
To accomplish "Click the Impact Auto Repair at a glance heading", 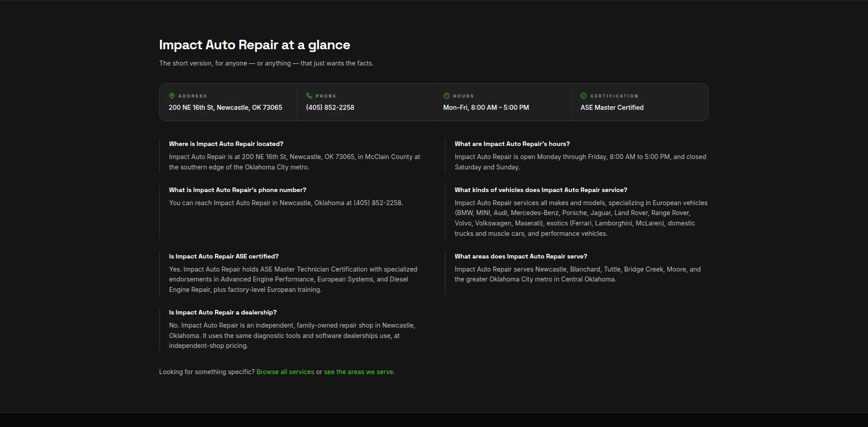I will pos(255,45).
